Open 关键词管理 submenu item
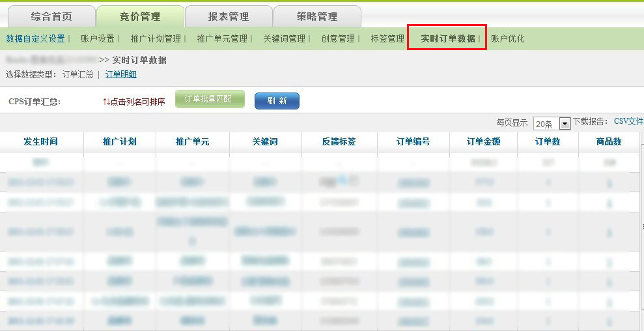This screenshot has width=644, height=331. [284, 38]
